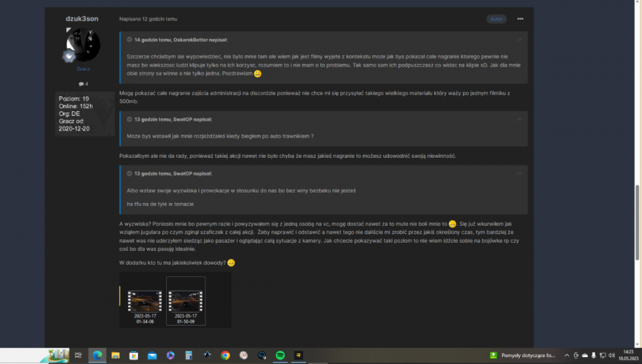Click the star-shaped app icon on the taskbar
The width and height of the screenshot is (642, 364).
coord(207,356)
